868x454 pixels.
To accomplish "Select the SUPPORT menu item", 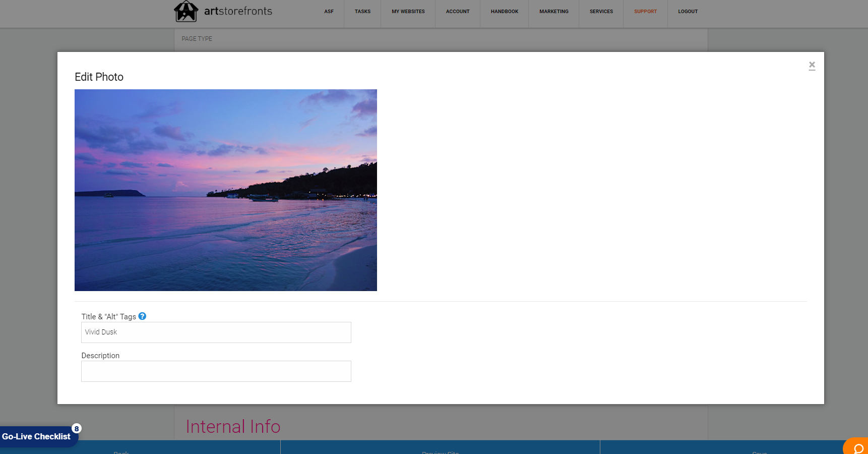I will click(645, 11).
